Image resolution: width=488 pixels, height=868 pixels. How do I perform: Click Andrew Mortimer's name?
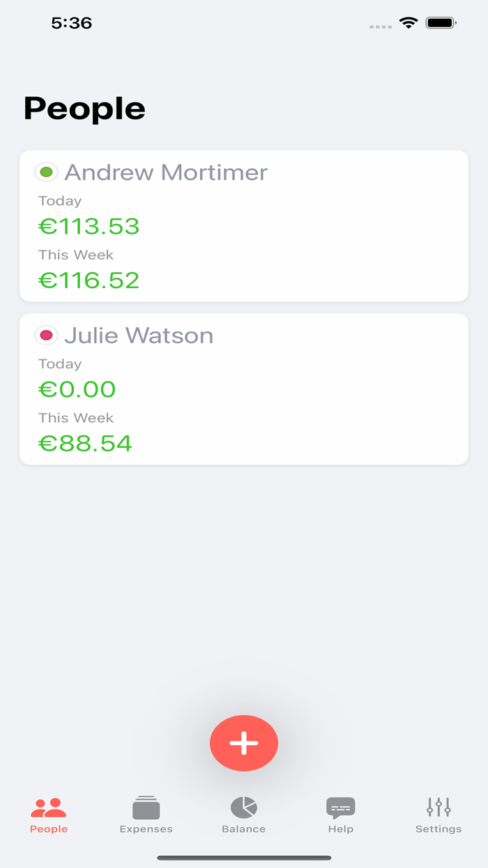[165, 172]
